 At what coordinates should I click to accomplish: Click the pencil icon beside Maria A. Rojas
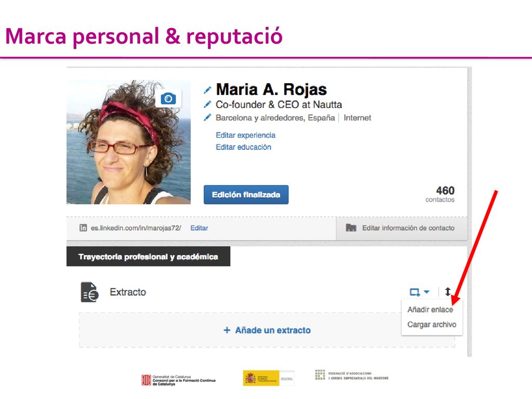click(x=207, y=90)
